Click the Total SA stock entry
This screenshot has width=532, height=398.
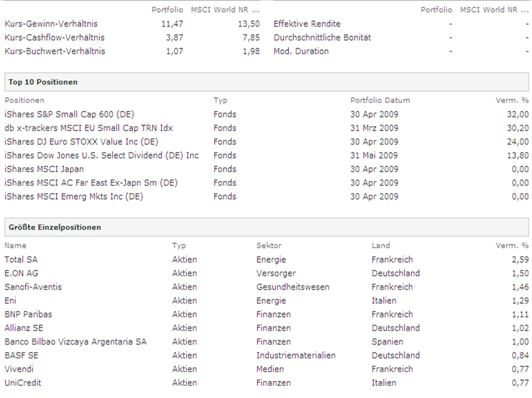pos(20,260)
